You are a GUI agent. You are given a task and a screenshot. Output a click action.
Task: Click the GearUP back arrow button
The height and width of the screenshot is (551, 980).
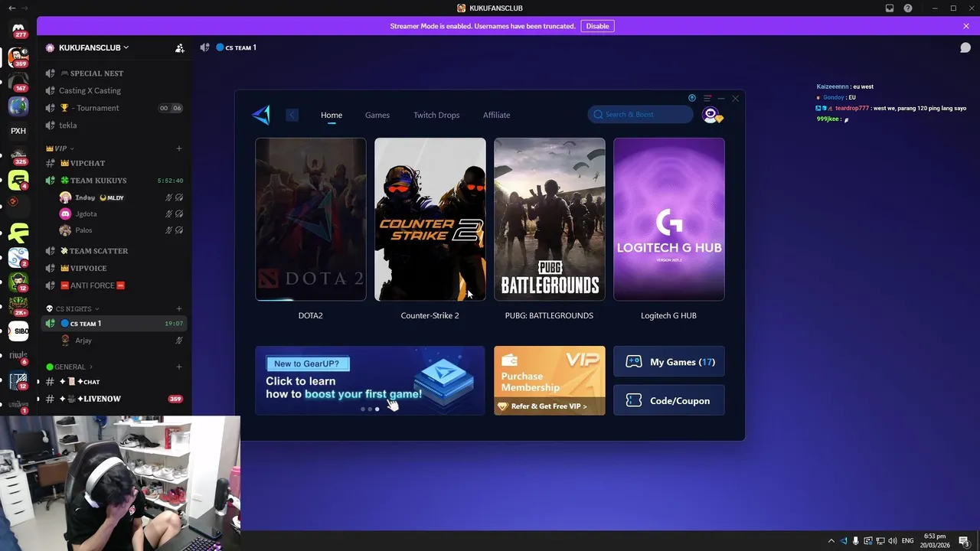tap(292, 115)
